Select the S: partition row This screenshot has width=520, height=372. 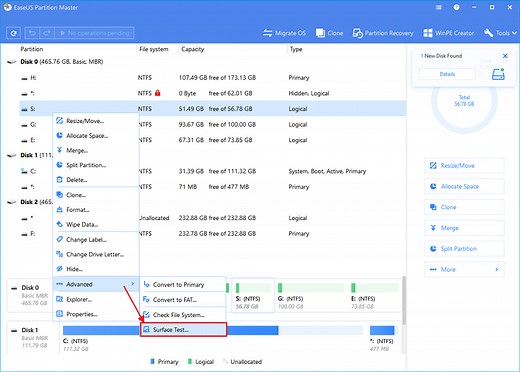click(213, 109)
